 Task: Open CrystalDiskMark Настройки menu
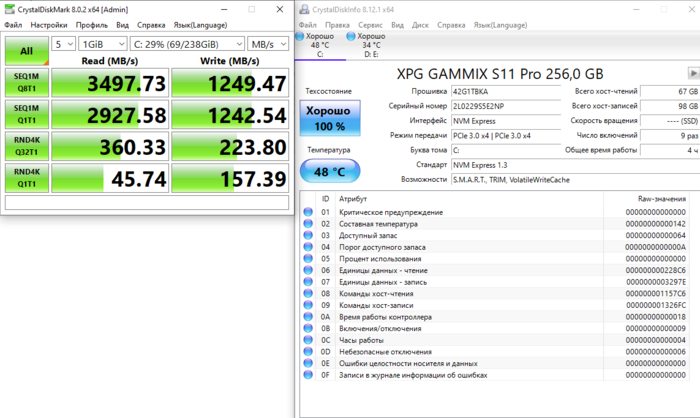[x=49, y=25]
